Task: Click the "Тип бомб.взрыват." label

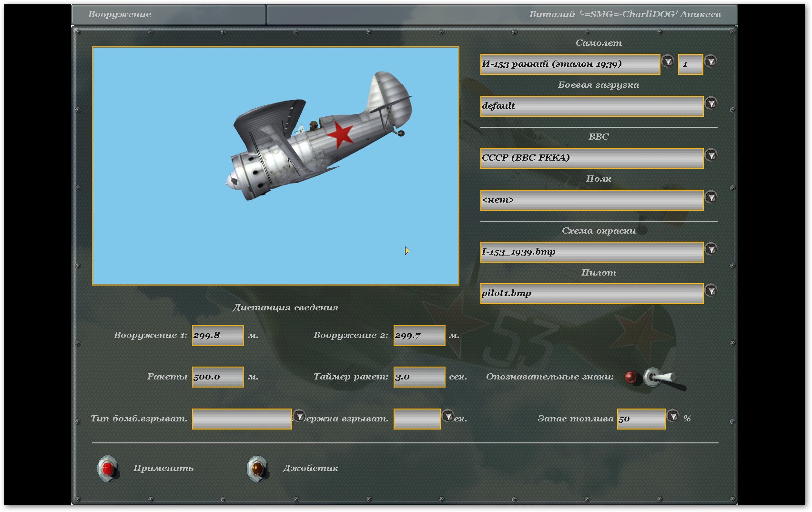Action: pos(139,419)
